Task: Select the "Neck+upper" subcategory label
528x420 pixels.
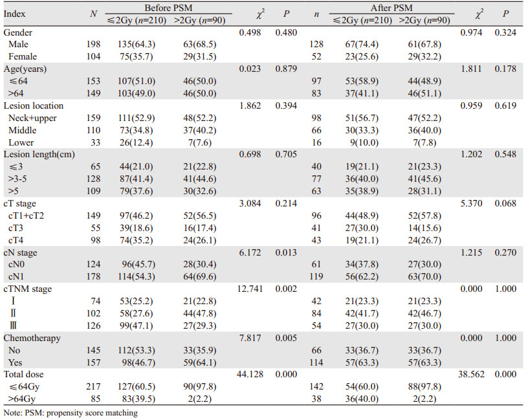Action: [x=30, y=117]
